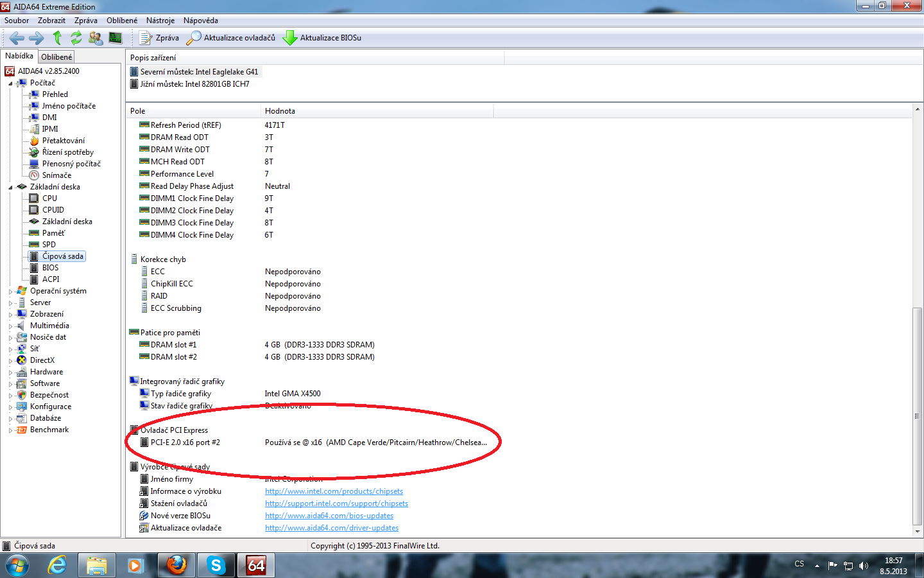Screen dimensions: 924x578
Task: Switch to the Oblíbené tab above the tree
Action: [x=56, y=57]
